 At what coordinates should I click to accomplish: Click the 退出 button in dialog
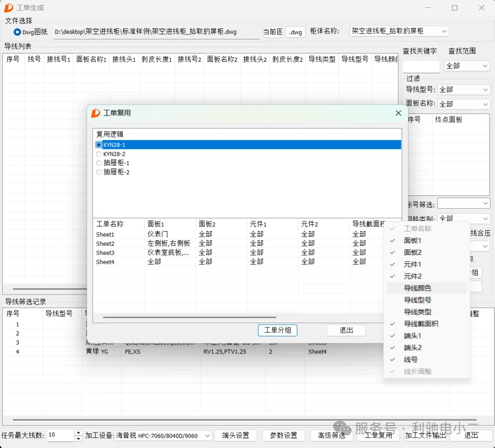pos(346,331)
